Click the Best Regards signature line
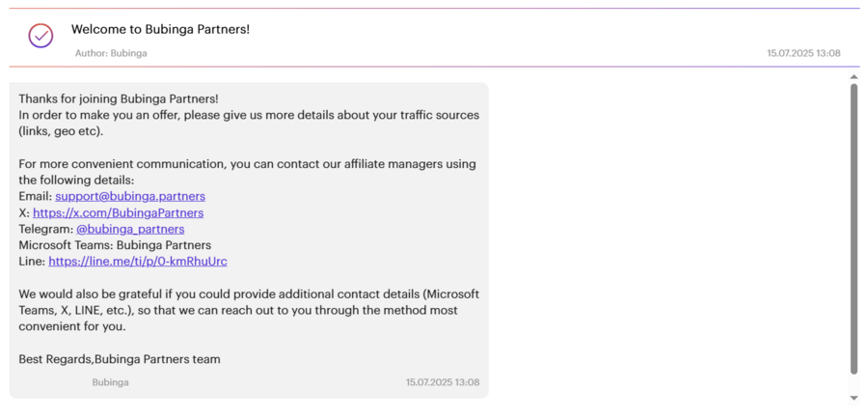This screenshot has height=419, width=868. pos(120,359)
